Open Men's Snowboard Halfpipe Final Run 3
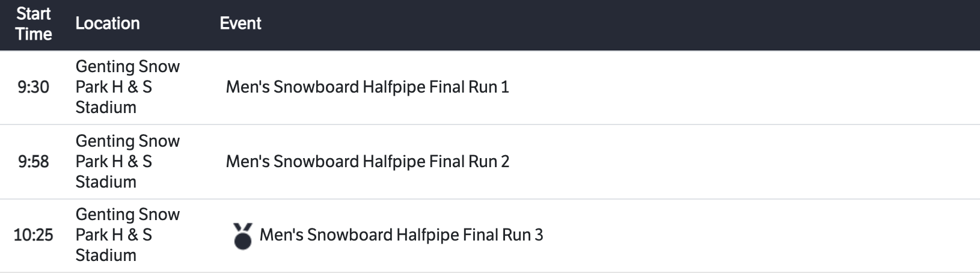The width and height of the screenshot is (980, 273). [401, 235]
